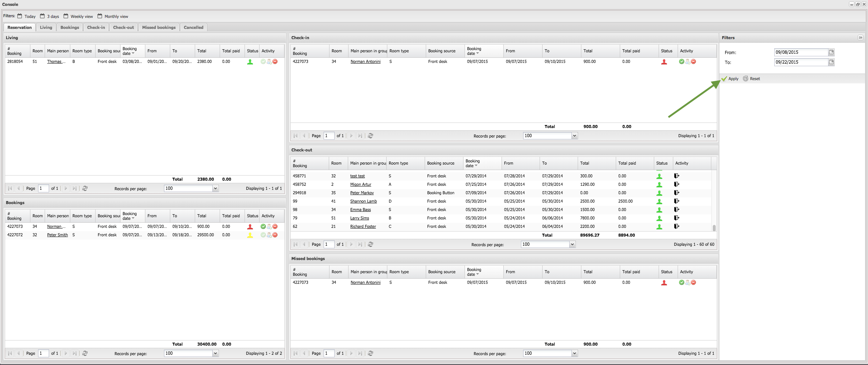Click green confirm icon in Missed bookings row
The image size is (868, 365).
click(681, 282)
